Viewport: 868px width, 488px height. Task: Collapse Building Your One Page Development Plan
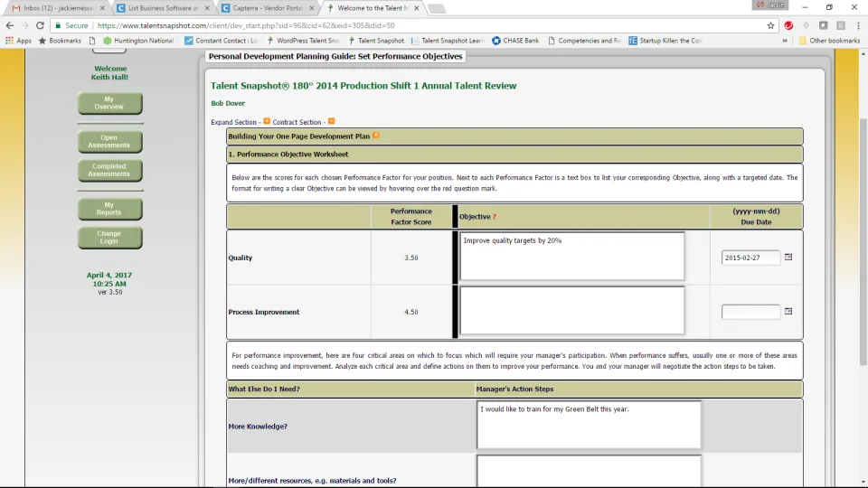[x=376, y=136]
